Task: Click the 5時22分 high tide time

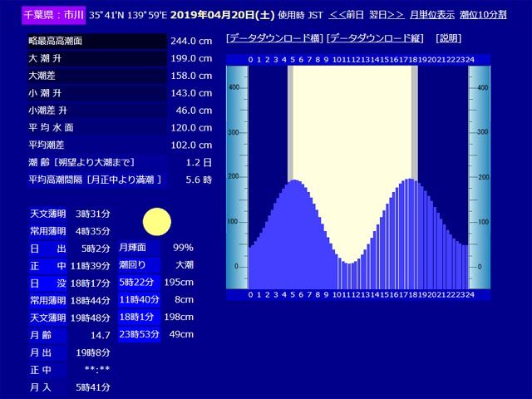Action: (x=136, y=282)
